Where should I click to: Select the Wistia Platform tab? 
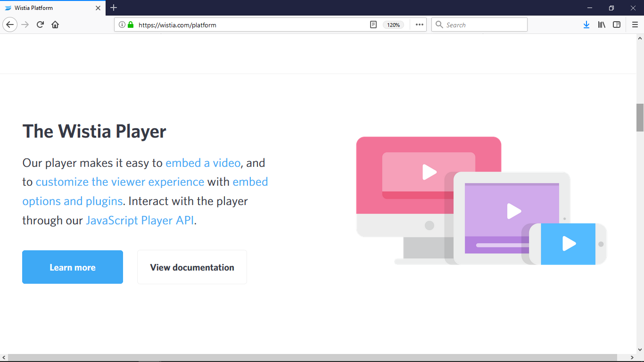pyautogui.click(x=52, y=8)
